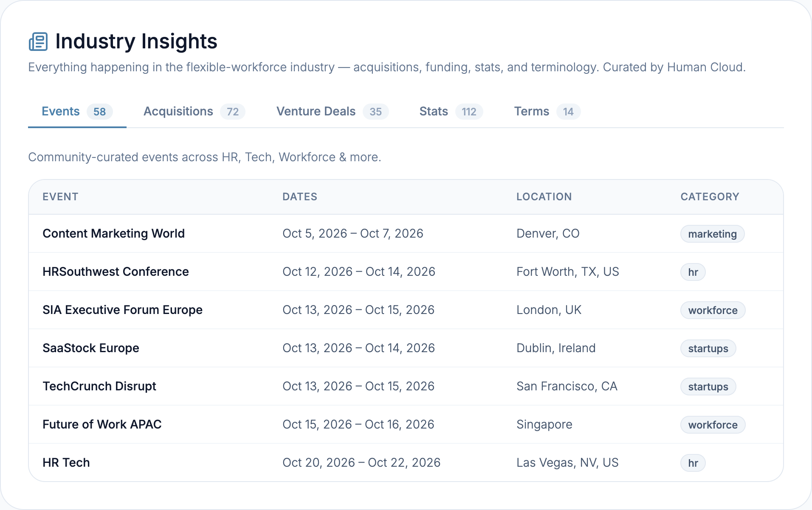812x510 pixels.
Task: Click the London, UK location cell
Action: pyautogui.click(x=549, y=310)
